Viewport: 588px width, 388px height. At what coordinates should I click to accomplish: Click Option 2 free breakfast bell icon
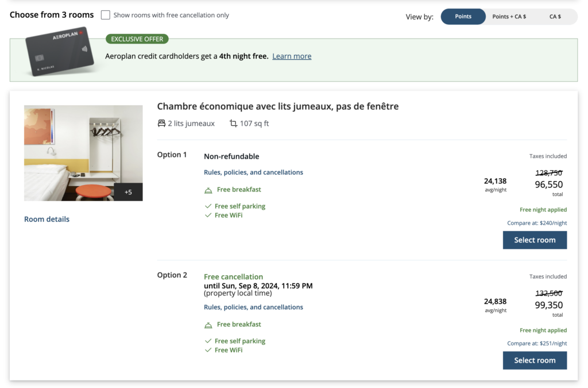(x=208, y=325)
